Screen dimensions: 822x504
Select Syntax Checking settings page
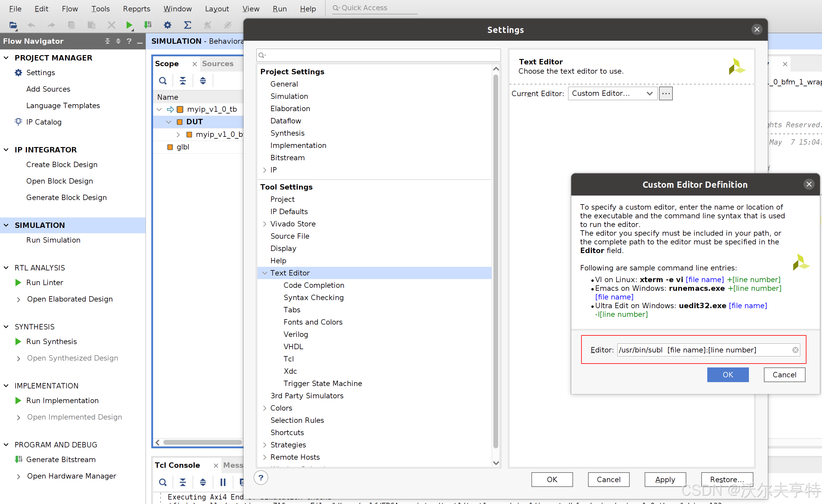(x=313, y=298)
